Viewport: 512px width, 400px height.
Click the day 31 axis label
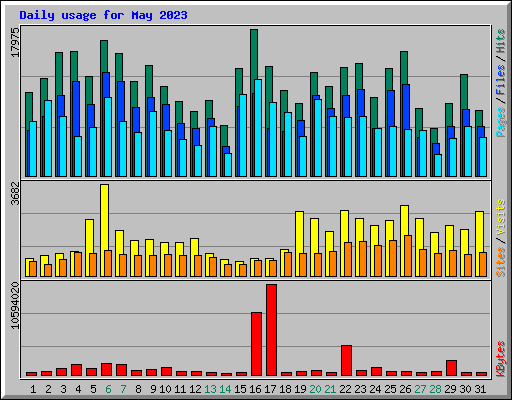480,389
